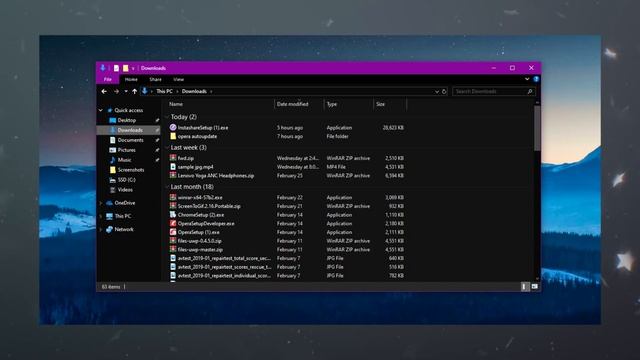The image size is (640, 360).
Task: Click the New folder quick access icon
Action: click(126, 68)
